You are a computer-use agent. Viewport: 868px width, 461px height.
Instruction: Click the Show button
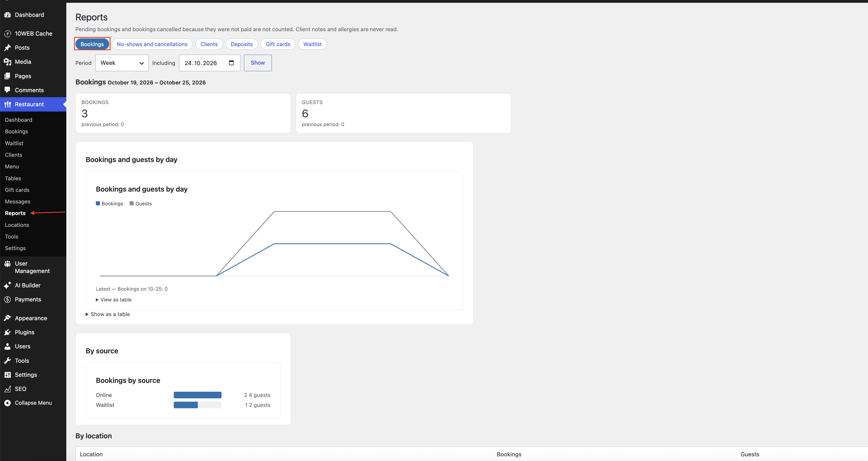[x=258, y=63]
